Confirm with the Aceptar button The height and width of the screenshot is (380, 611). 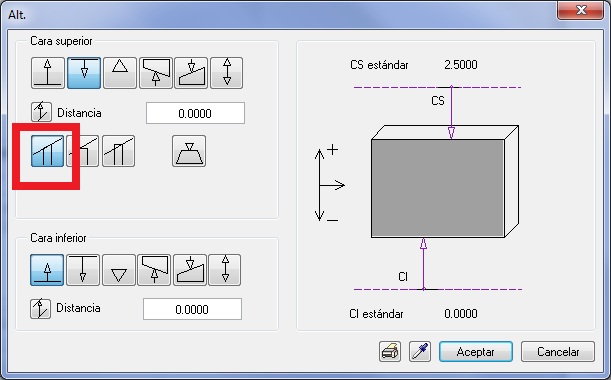tap(476, 352)
